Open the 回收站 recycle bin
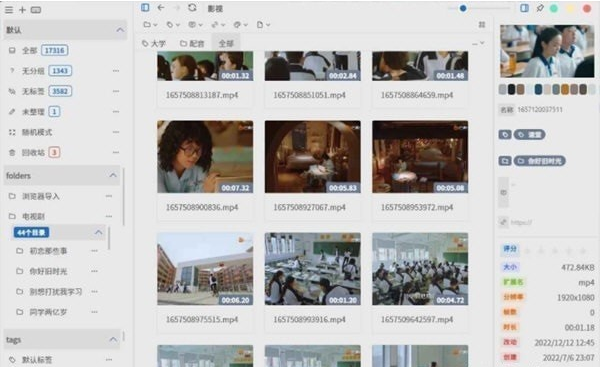Viewport: 601px width, 367px height. click(34, 152)
